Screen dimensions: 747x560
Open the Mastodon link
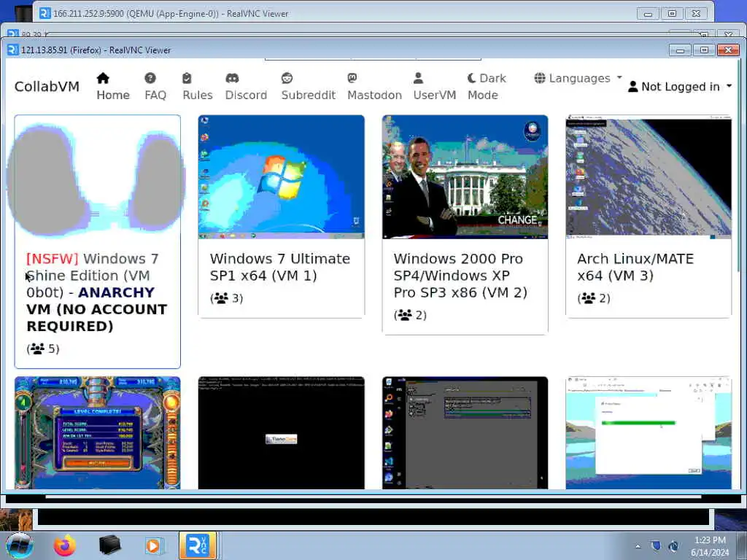(x=374, y=86)
